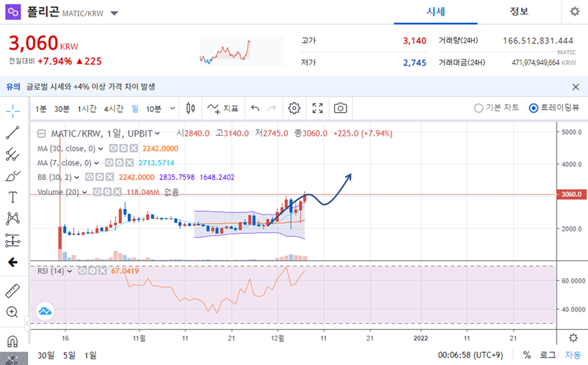588x365 pixels.
Task: Hide the RSI indicator via eye icon
Action: [x=82, y=271]
